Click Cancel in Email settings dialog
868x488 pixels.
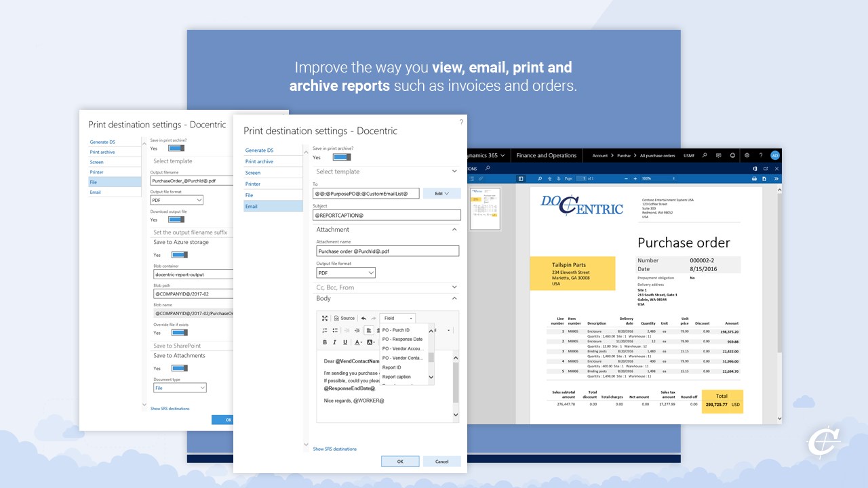point(441,462)
